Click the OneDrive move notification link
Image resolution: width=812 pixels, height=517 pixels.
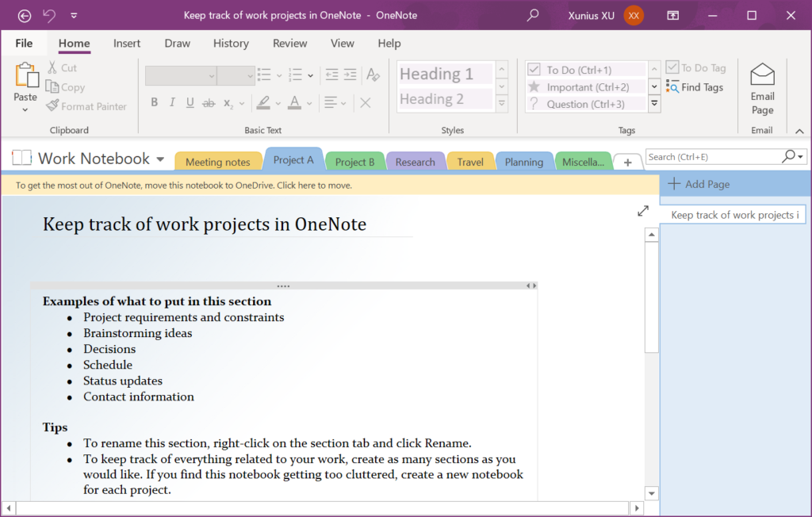[x=184, y=186]
